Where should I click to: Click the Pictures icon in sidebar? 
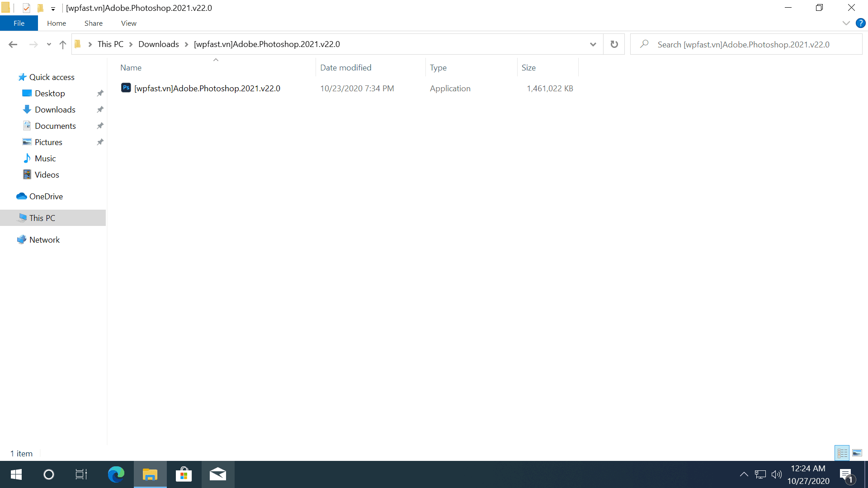[27, 142]
